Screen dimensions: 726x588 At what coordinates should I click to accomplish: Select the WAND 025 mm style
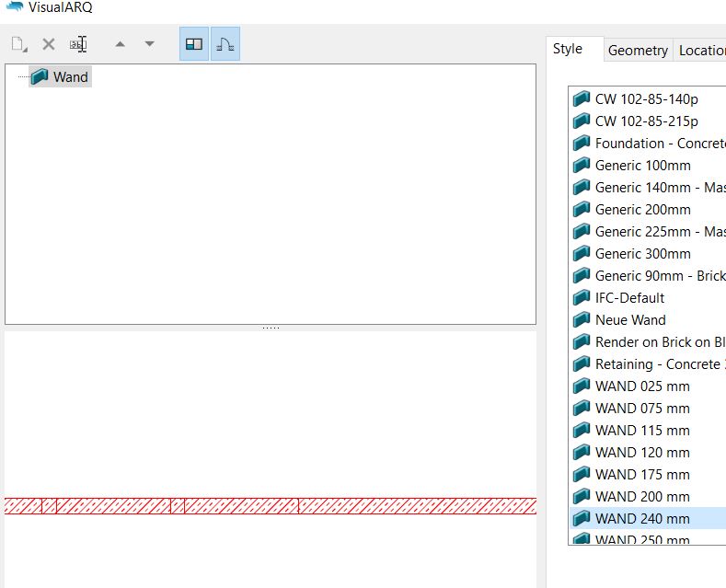pos(648,386)
